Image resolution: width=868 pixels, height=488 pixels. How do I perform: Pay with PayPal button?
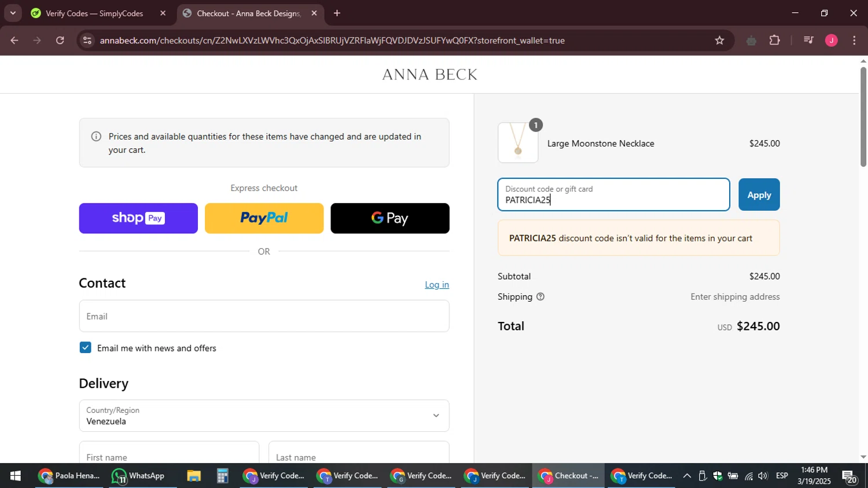264,218
